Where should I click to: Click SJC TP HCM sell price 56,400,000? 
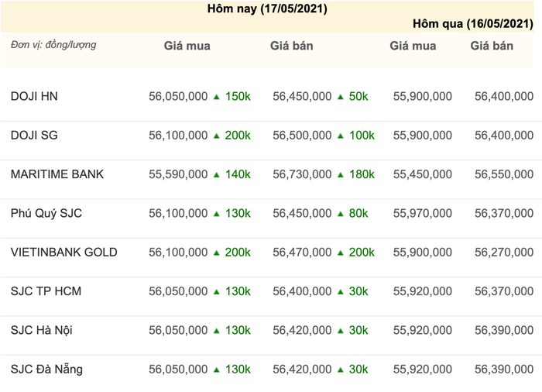point(302,291)
